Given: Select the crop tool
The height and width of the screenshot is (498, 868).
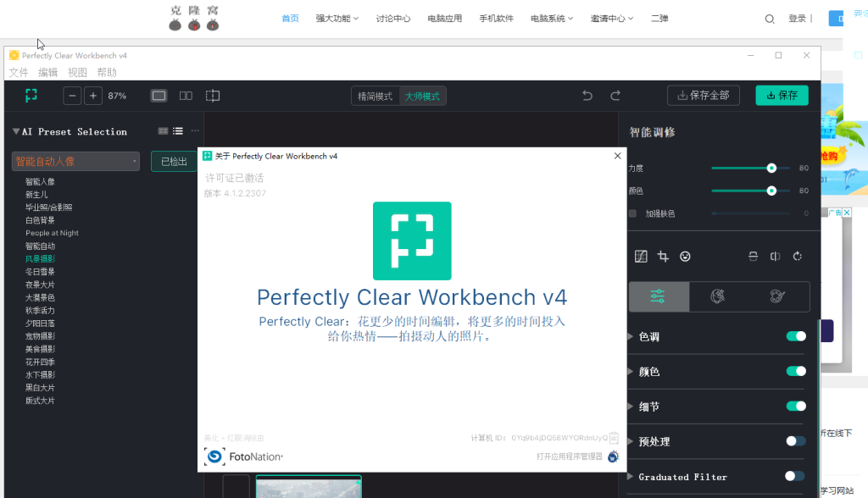Looking at the screenshot, I should point(663,256).
